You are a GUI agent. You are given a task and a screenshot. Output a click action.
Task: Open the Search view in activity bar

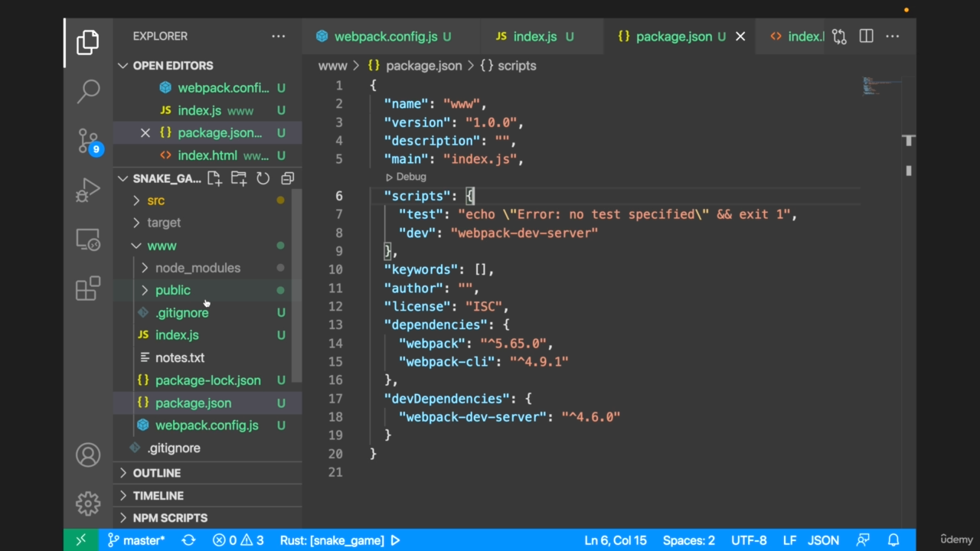tap(88, 91)
